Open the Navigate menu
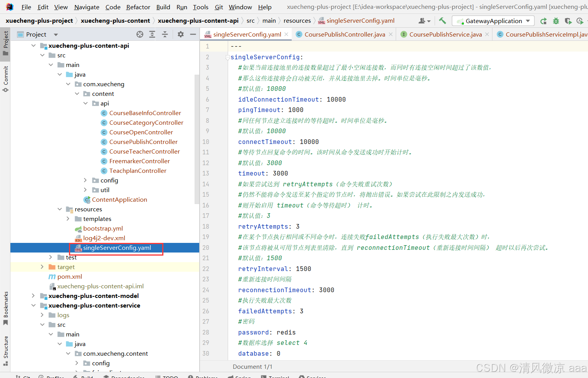Image resolution: width=588 pixels, height=378 pixels. coord(87,7)
